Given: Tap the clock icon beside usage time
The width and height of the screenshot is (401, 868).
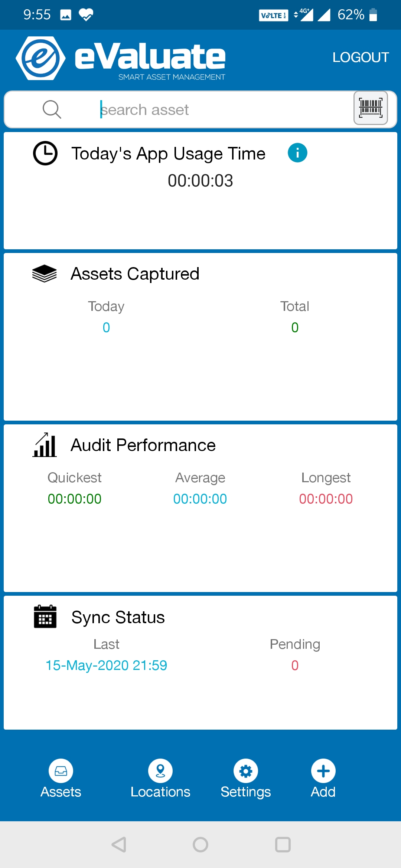Looking at the screenshot, I should [45, 153].
